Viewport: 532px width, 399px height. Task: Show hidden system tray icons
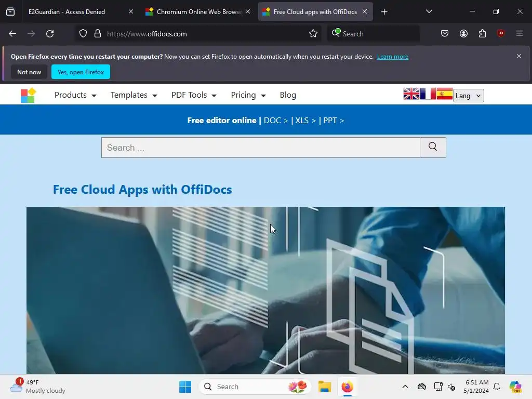405,387
